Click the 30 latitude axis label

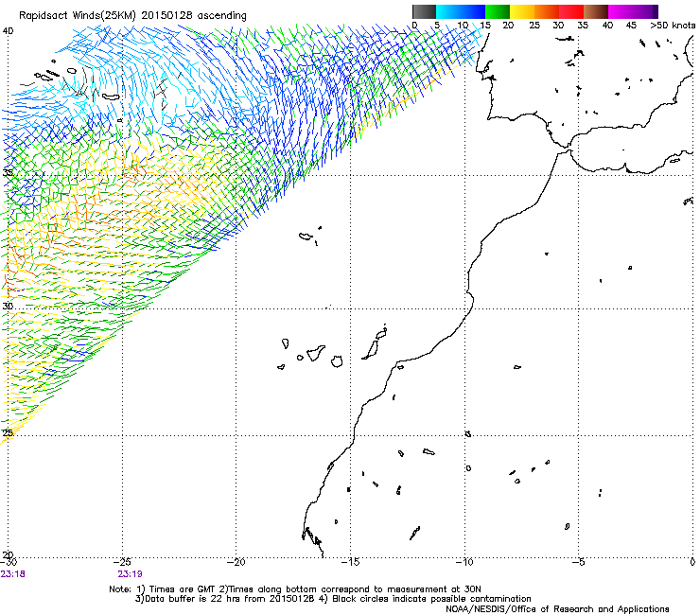pos(8,307)
